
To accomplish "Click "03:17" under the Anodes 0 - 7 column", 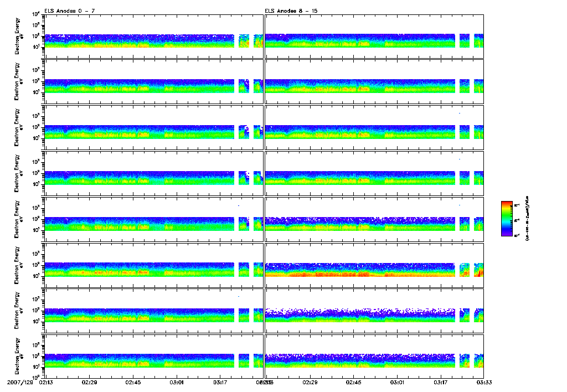I will (220, 382).
